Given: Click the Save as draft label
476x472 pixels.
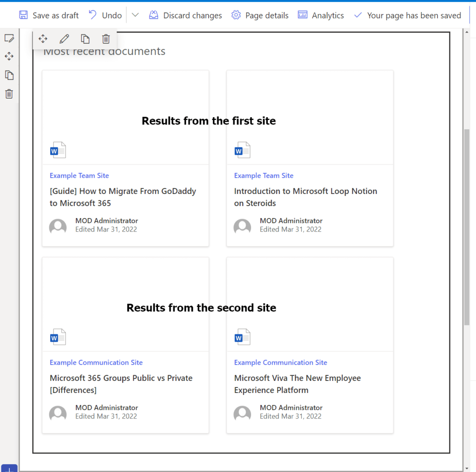Looking at the screenshot, I should click(56, 15).
